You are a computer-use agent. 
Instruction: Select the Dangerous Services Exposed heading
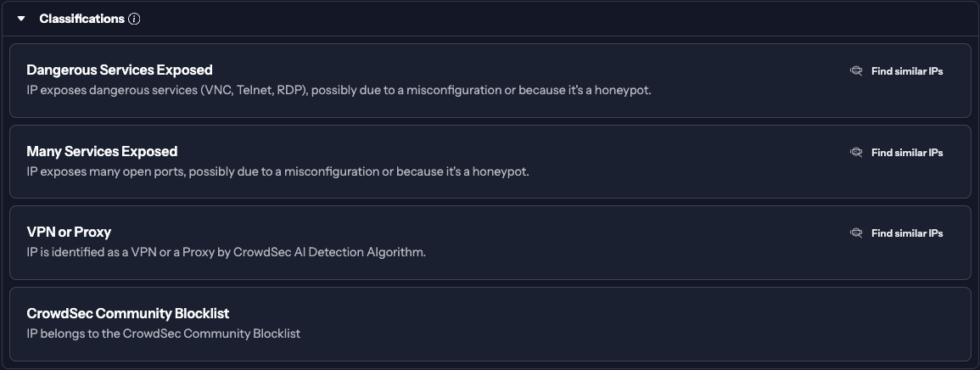pyautogui.click(x=120, y=70)
